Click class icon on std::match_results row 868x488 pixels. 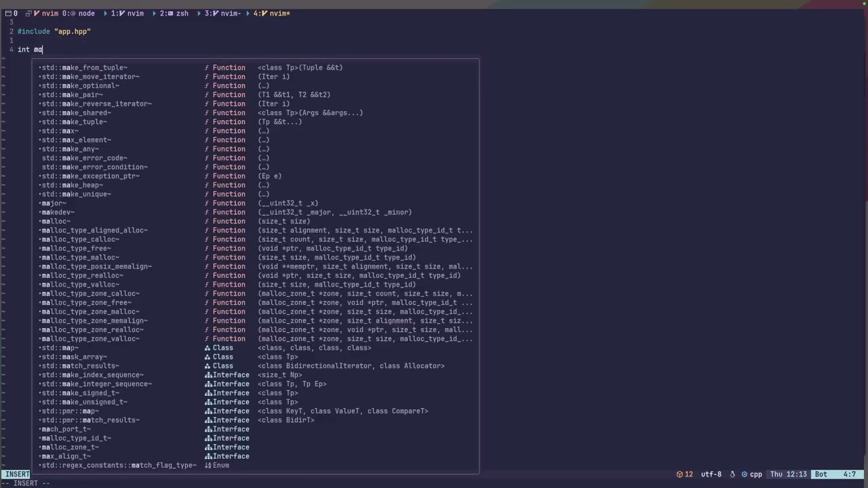point(208,366)
